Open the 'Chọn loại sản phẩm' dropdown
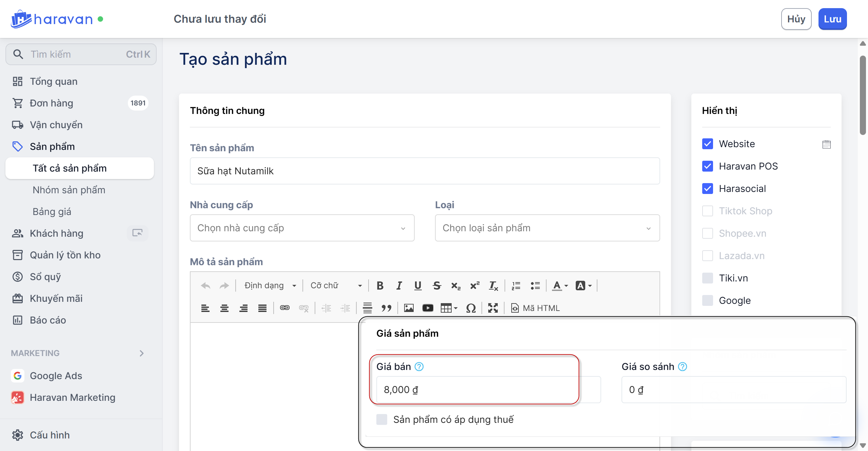Screen dimensions: 868x451 tap(547, 228)
